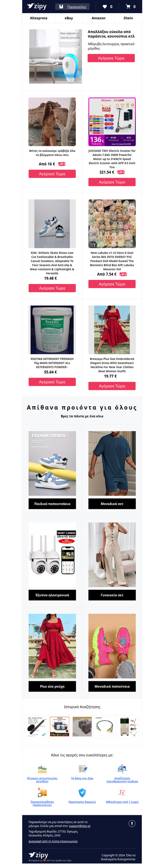Click the order tracking package icon
164x868 pixels.
point(42,792)
